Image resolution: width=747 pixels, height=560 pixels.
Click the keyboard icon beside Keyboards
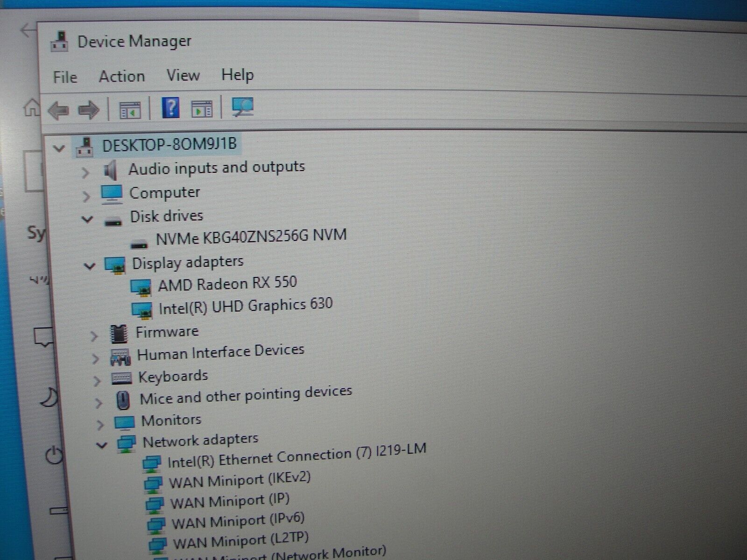tap(122, 378)
